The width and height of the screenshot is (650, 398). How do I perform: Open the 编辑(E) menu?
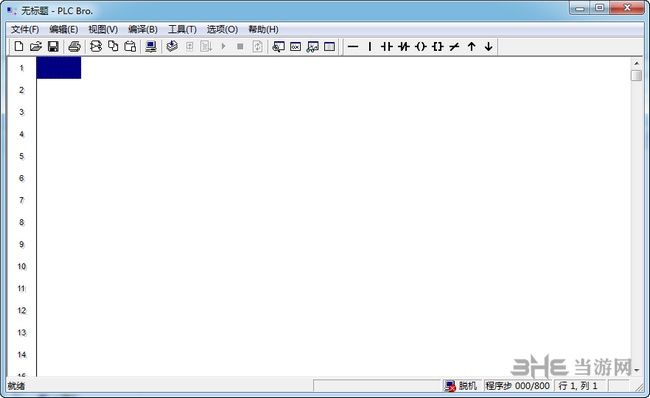tap(63, 29)
